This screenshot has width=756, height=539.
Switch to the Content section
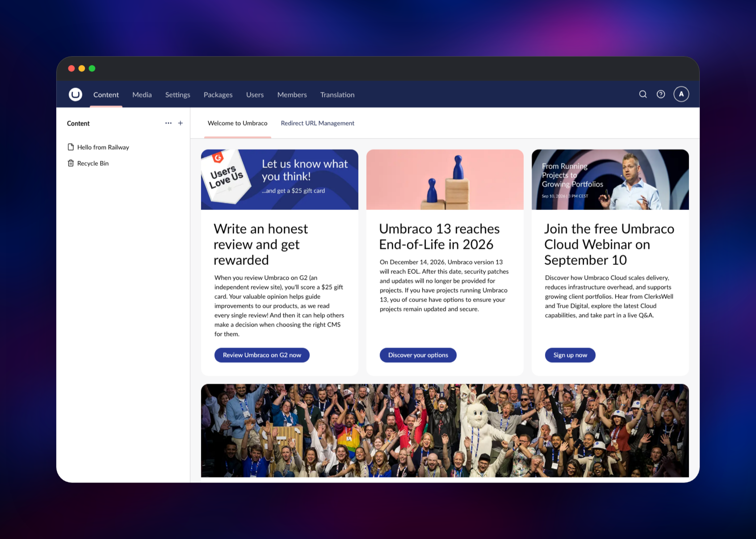pyautogui.click(x=106, y=95)
